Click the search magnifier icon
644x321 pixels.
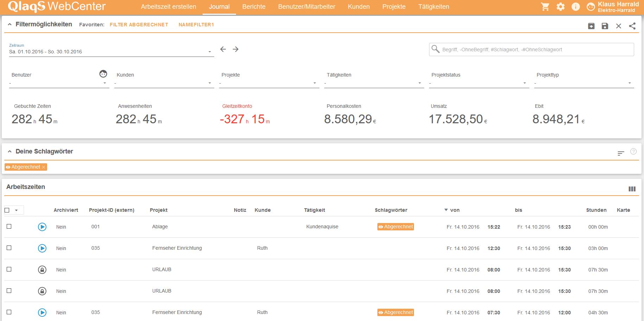pyautogui.click(x=435, y=49)
